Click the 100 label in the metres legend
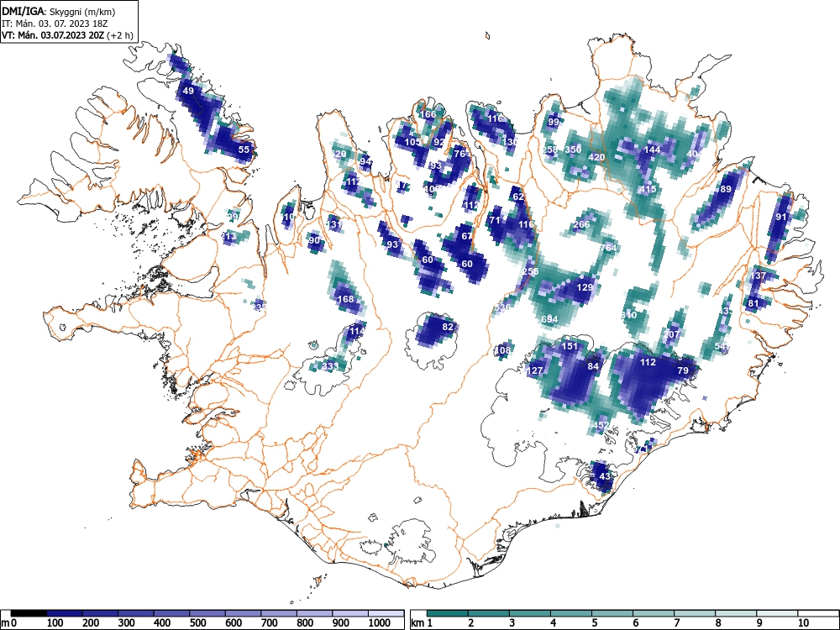 (x=55, y=623)
